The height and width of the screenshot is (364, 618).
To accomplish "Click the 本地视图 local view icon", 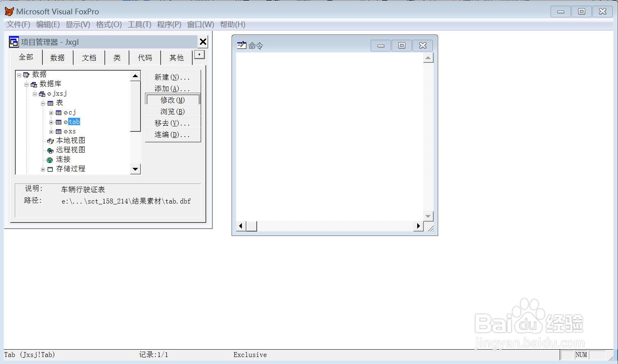I will click(50, 141).
